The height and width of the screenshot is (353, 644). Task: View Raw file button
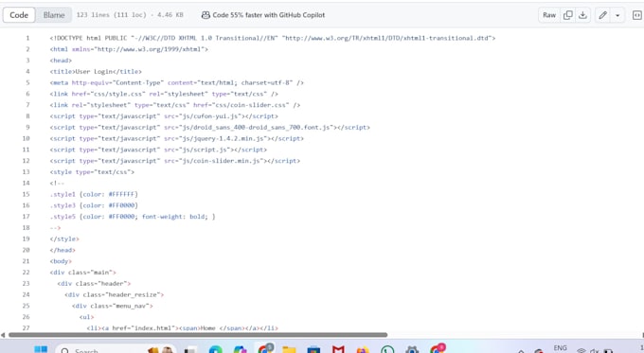point(549,15)
